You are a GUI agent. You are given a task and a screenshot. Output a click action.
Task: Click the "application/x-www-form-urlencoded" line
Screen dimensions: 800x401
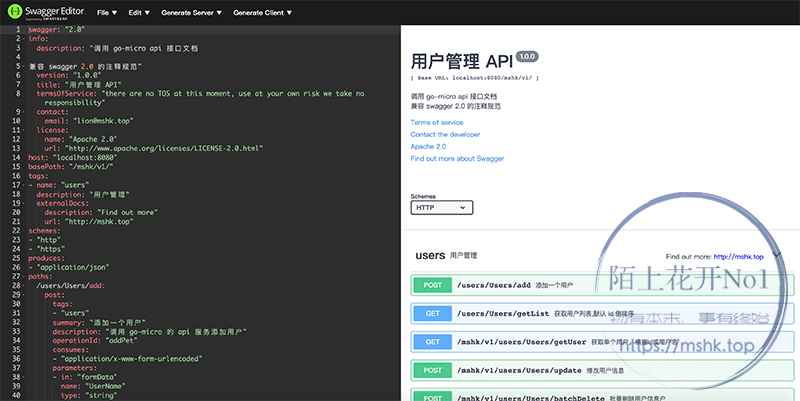coord(128,359)
